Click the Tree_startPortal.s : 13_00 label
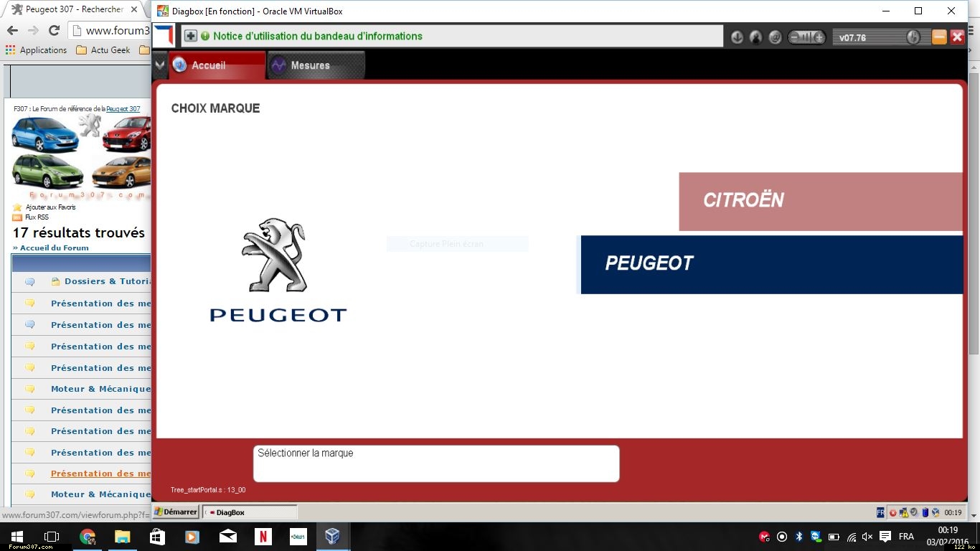The image size is (980, 551). (x=208, y=490)
